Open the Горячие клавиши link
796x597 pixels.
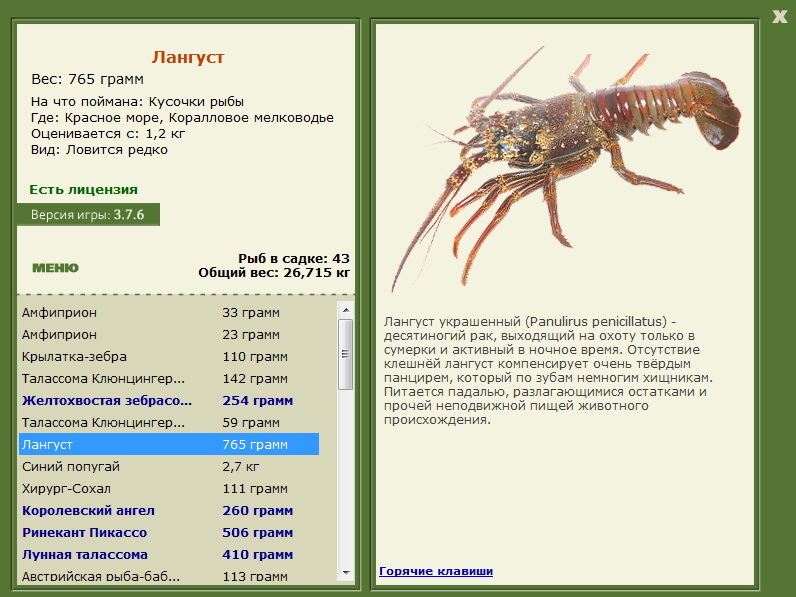436,571
